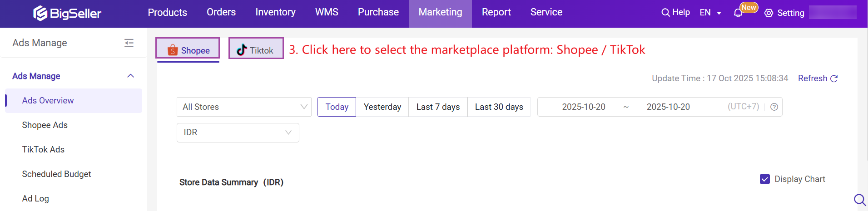Click the Setting gear icon
This screenshot has height=211, width=868.
(769, 13)
